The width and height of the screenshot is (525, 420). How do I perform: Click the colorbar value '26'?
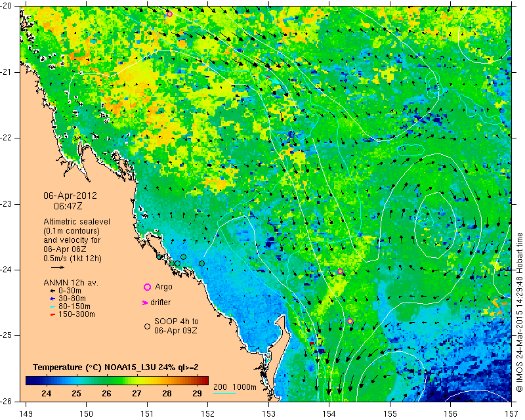(106, 394)
